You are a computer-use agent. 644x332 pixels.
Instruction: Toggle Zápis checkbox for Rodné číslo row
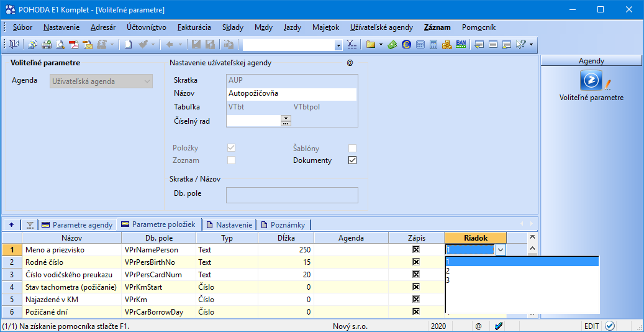[416, 262]
